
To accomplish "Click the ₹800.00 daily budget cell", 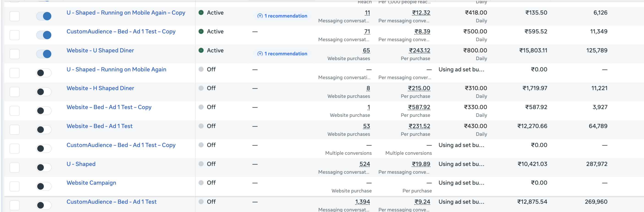I will point(475,51).
